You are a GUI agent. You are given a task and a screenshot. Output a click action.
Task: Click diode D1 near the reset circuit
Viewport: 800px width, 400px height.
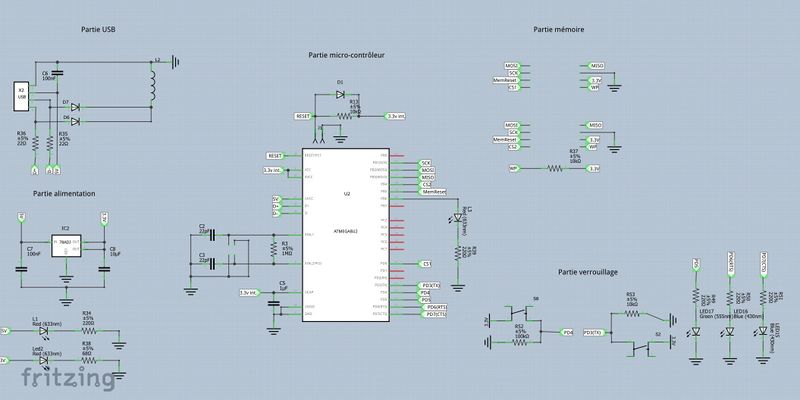point(340,94)
